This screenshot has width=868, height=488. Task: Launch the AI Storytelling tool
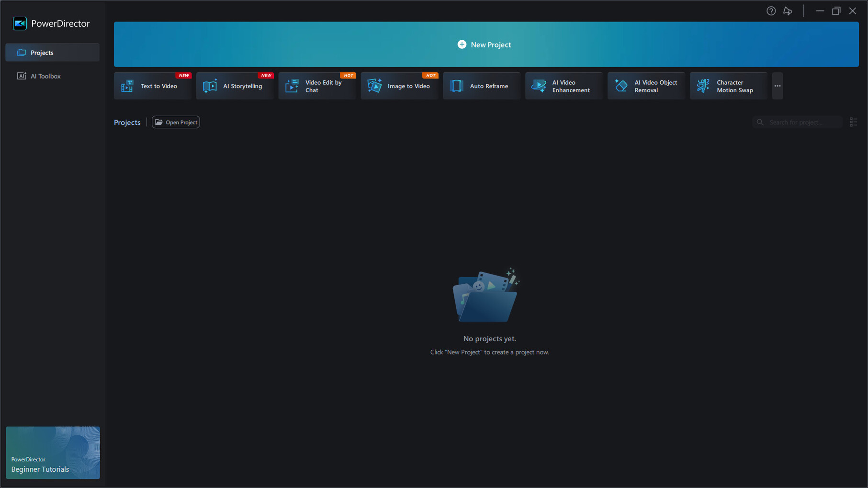click(x=235, y=86)
